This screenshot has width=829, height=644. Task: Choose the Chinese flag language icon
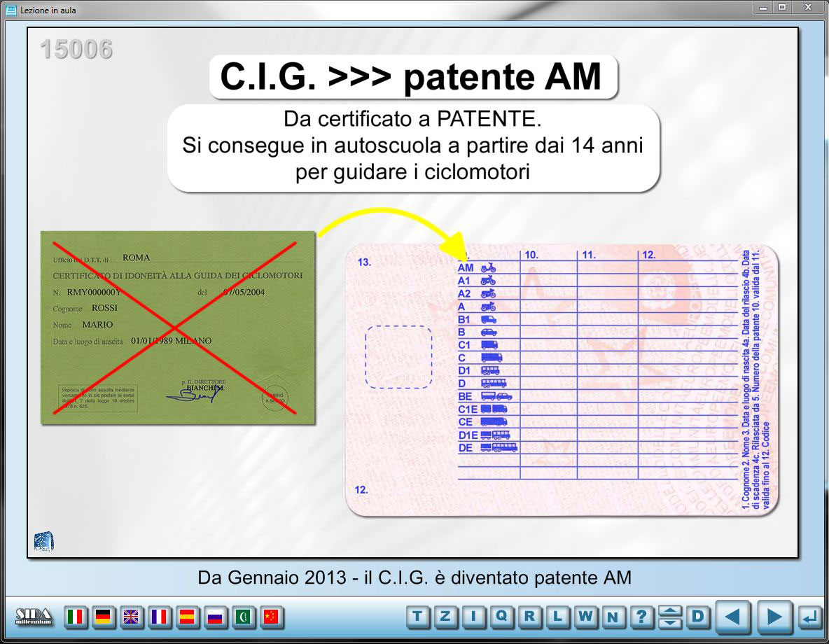click(272, 618)
